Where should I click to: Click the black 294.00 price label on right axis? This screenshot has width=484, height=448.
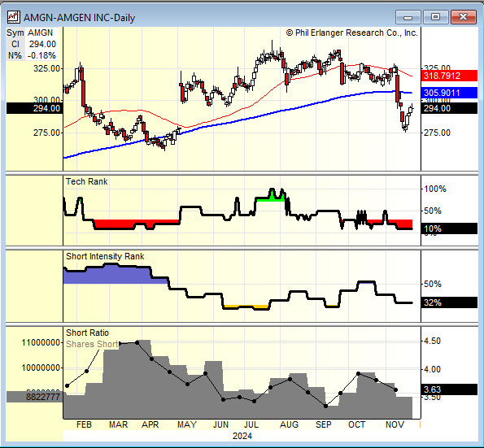[449, 108]
